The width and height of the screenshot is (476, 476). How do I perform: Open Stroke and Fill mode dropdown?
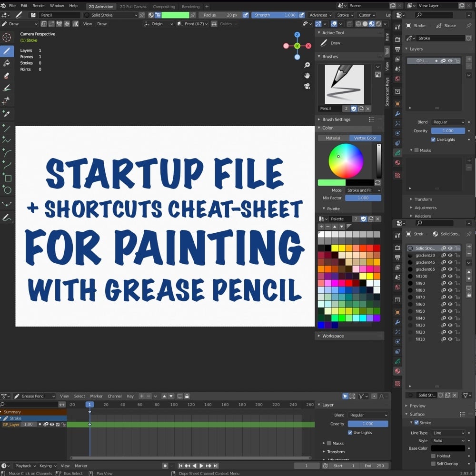(363, 190)
